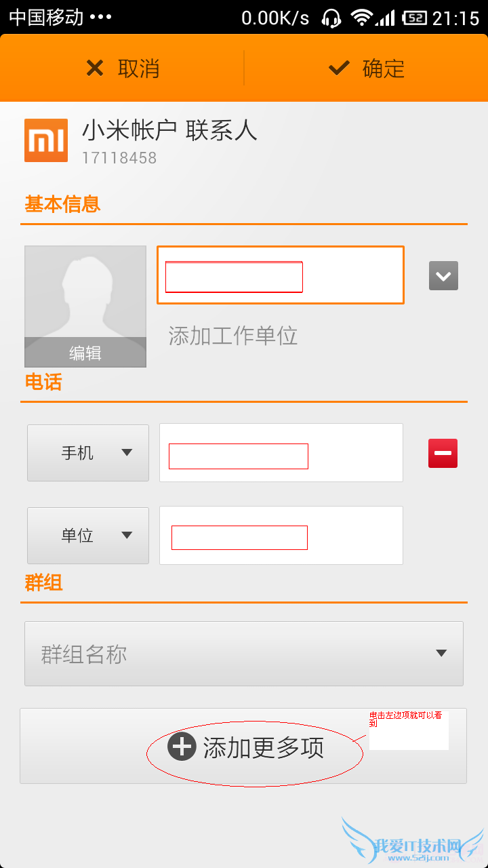Viewport: 488px width, 868px height.
Task: Tap the orange MI account logo
Action: coord(46,140)
